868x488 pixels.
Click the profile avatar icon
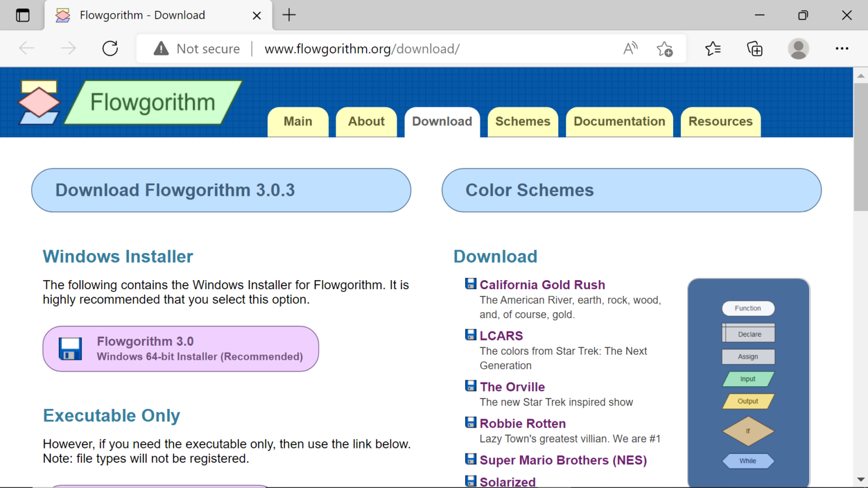[x=798, y=49]
